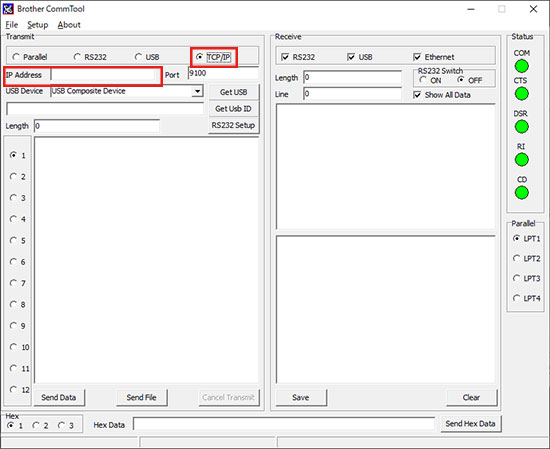This screenshot has width=550, height=449.
Task: Minimize the Brother CommTool window
Action: pos(471,9)
